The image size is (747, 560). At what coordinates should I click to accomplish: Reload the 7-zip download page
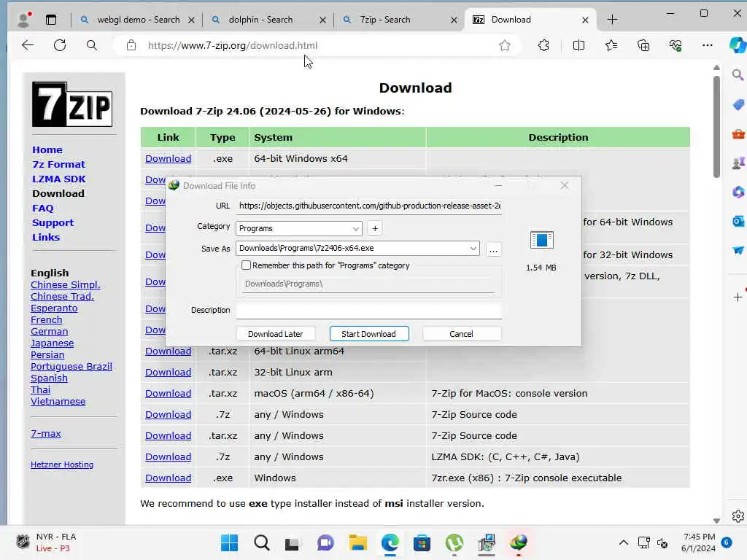click(60, 45)
